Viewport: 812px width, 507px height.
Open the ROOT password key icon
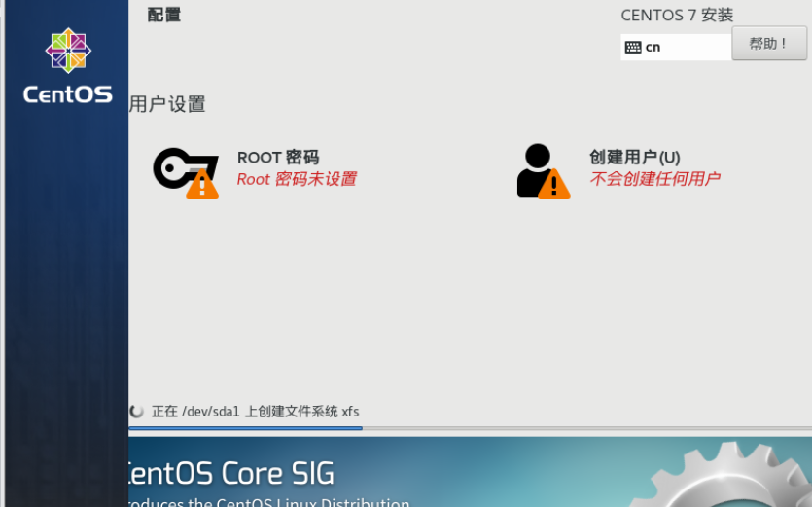(186, 172)
